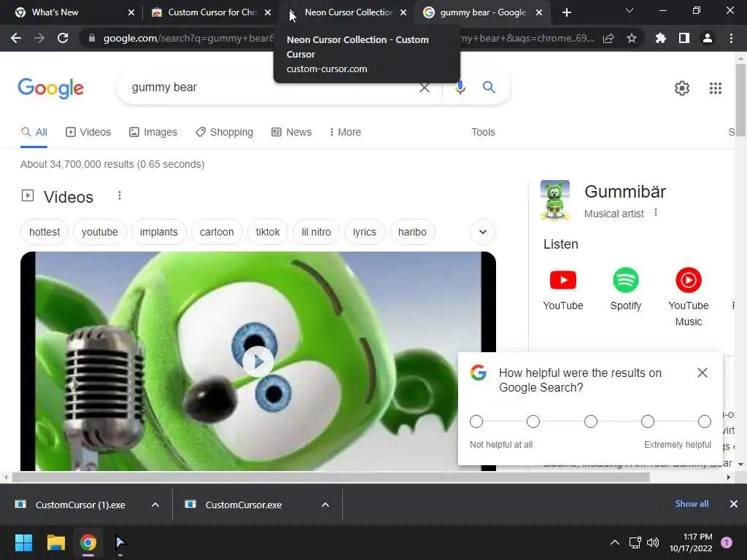Close the downloads bar

[734, 504]
